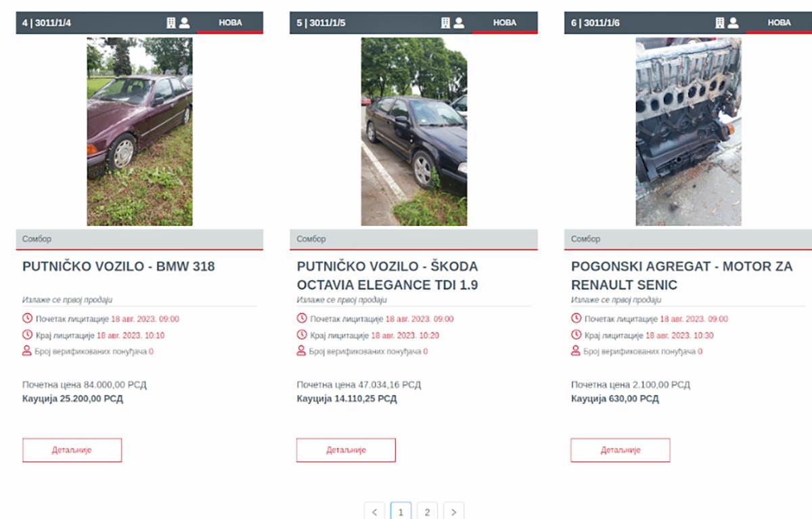Image resolution: width=812 pixels, height=519 pixels.
Task: Click bidder count icon under Škoda listing
Action: coord(302,351)
